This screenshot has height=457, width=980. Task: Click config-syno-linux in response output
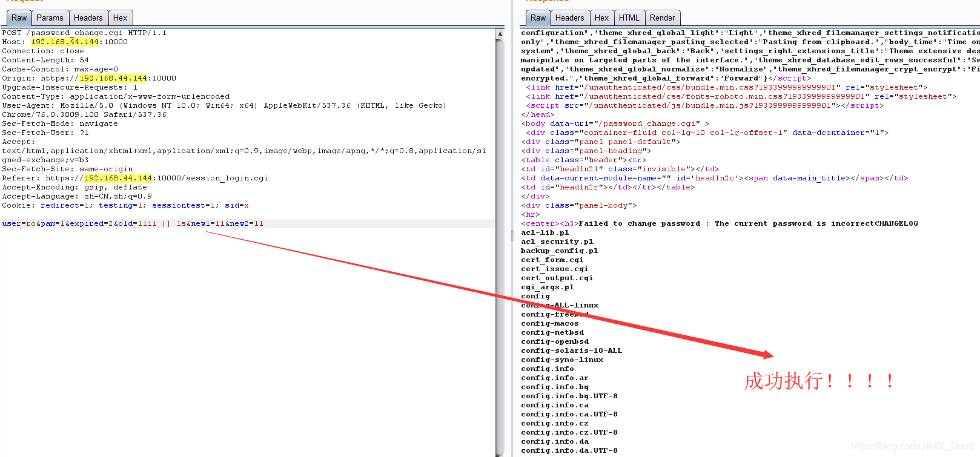click(x=562, y=360)
